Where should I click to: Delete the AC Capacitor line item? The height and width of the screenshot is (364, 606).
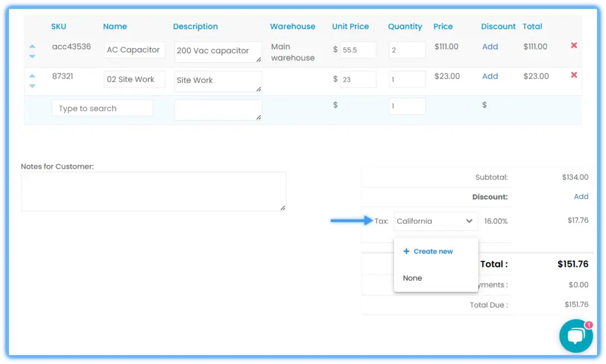(574, 46)
